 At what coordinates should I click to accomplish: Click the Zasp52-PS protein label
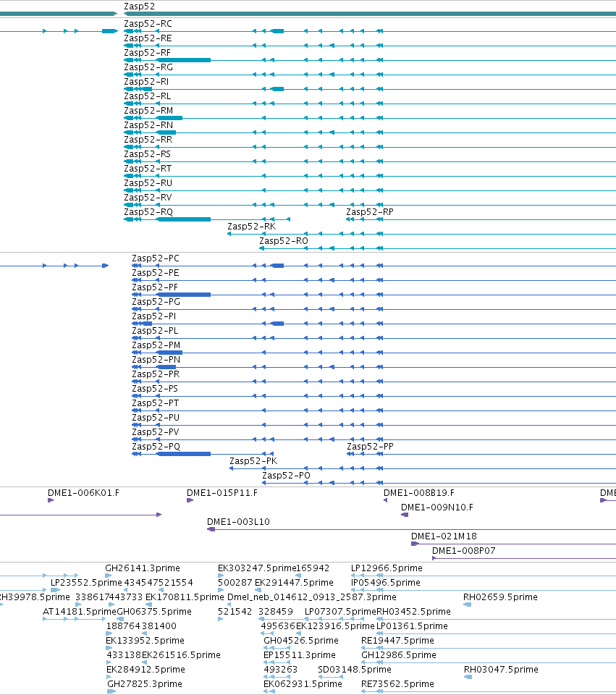coord(155,389)
